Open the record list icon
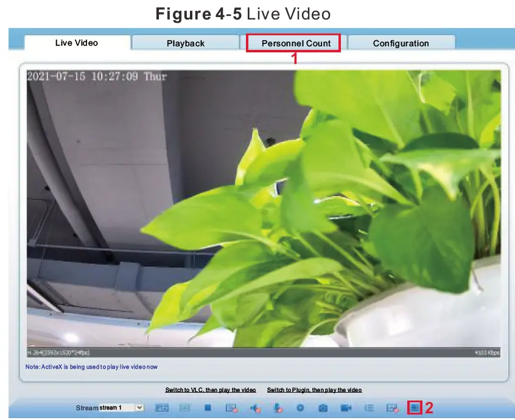Image resolution: width=515 pixels, height=420 pixels. (370, 407)
